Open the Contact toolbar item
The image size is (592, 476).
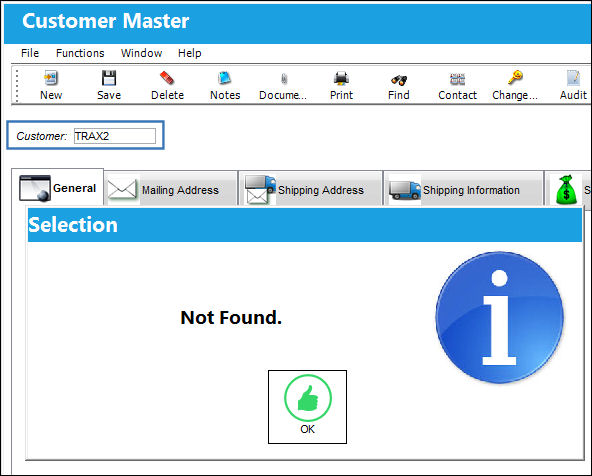[457, 85]
